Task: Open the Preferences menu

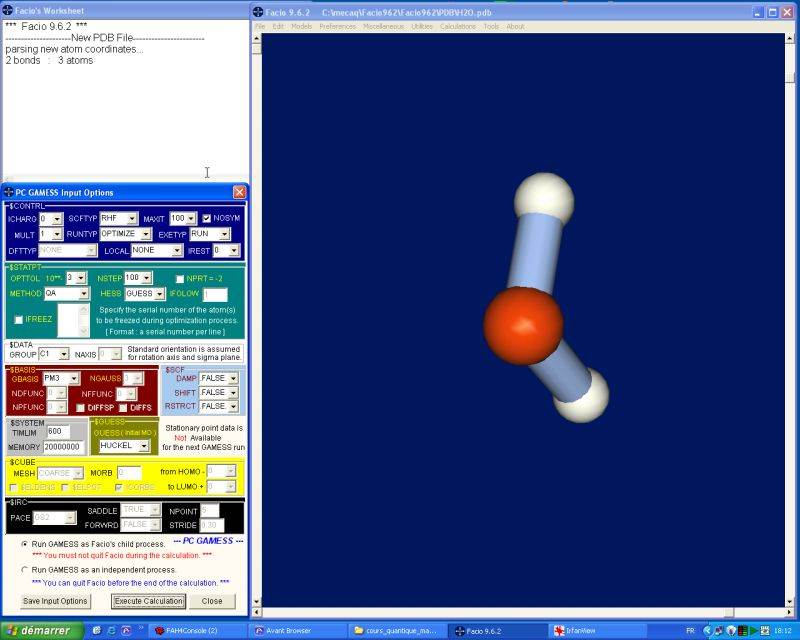Action: pyautogui.click(x=337, y=26)
